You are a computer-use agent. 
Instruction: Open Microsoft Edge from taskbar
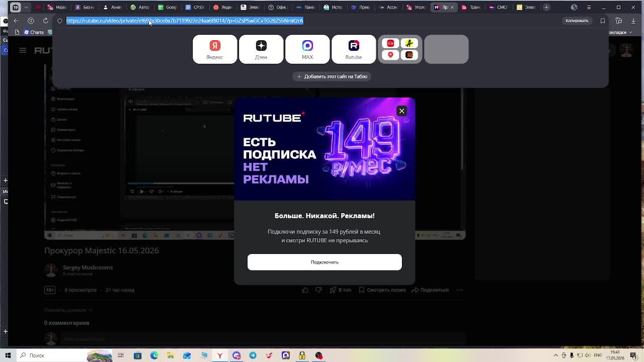pos(154,355)
